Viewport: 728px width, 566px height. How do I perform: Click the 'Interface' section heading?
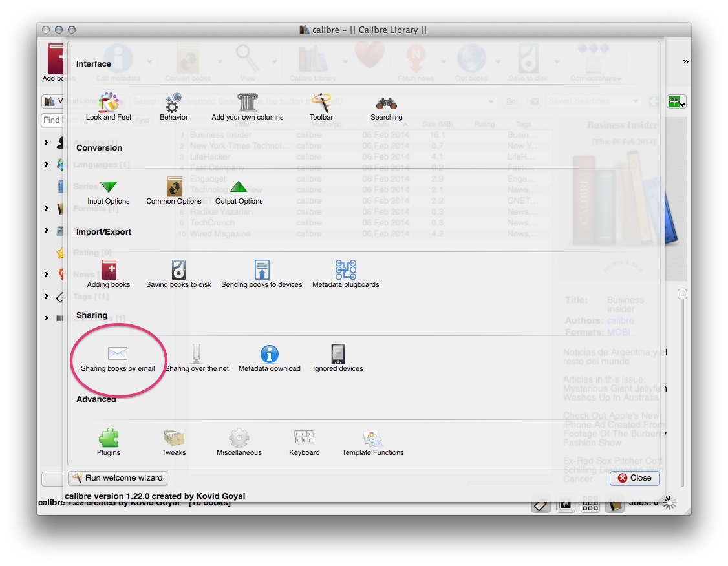tap(93, 63)
